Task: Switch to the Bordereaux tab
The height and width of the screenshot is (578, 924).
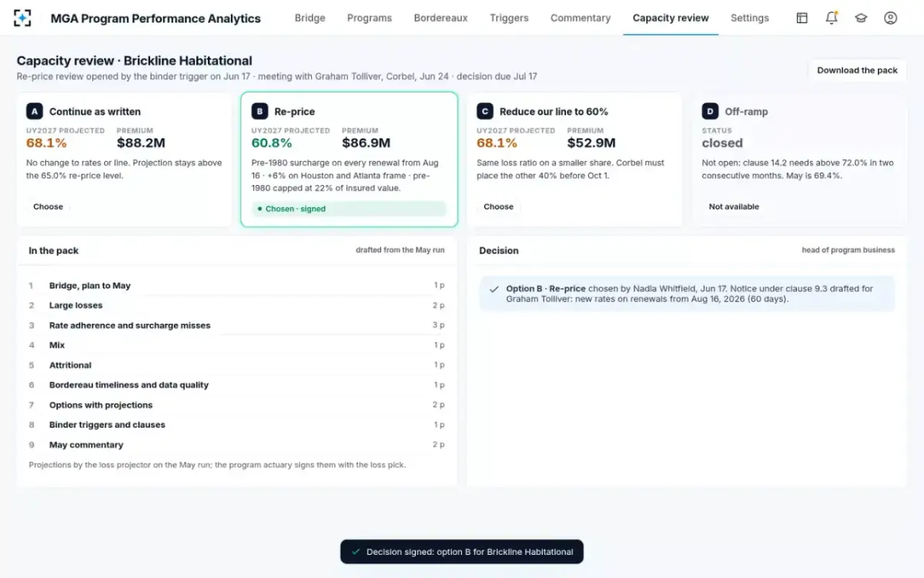Action: click(x=440, y=18)
